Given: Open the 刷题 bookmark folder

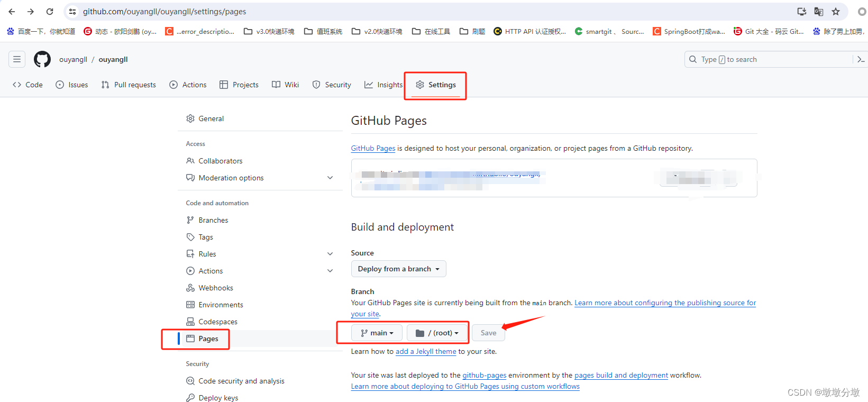Looking at the screenshot, I should pos(472,31).
